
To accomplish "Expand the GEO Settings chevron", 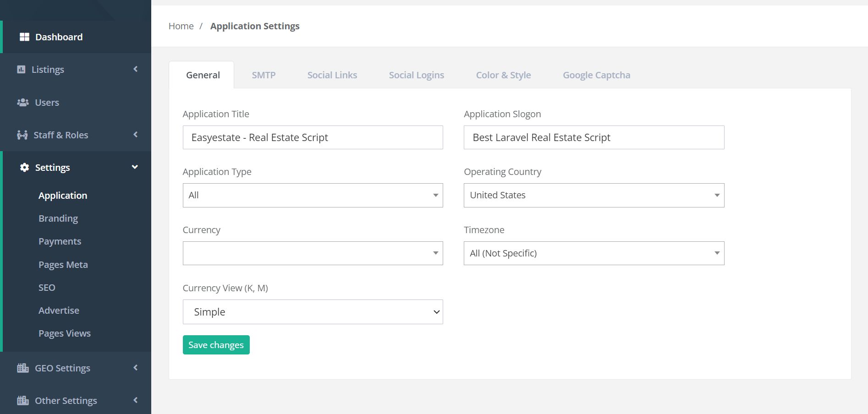I will pyautogui.click(x=135, y=368).
